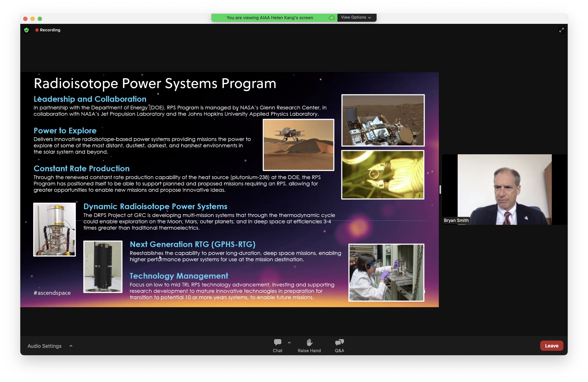Leave the meeting with red button
This screenshot has height=382, width=588.
551,346
